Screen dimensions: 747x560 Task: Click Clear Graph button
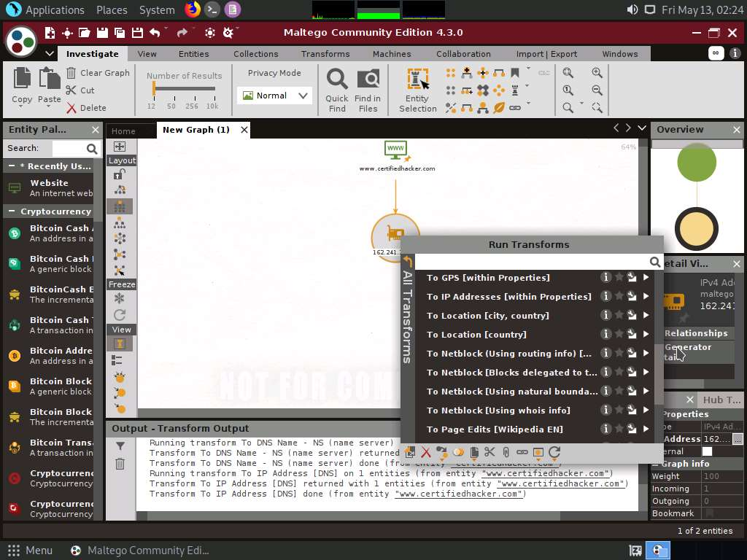98,73
